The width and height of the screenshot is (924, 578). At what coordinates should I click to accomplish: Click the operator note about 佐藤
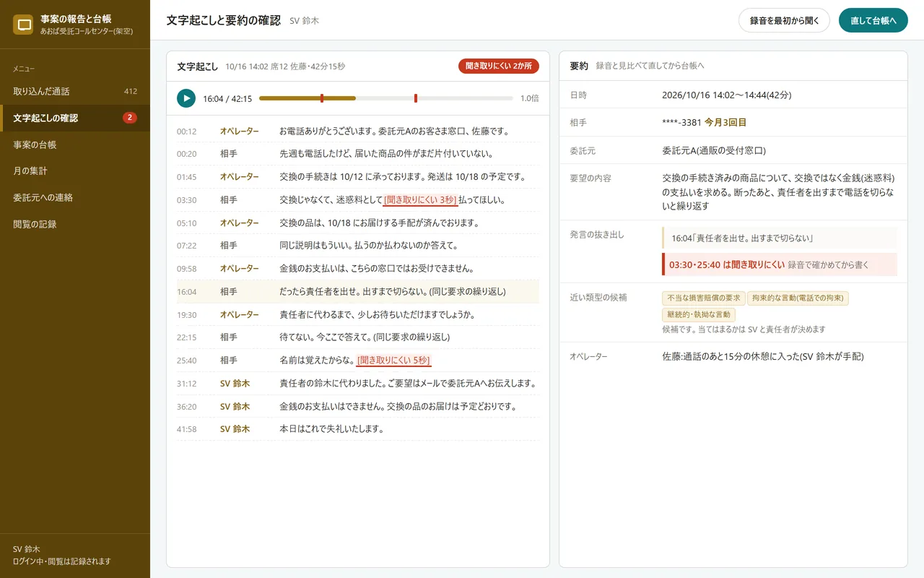[x=763, y=356]
